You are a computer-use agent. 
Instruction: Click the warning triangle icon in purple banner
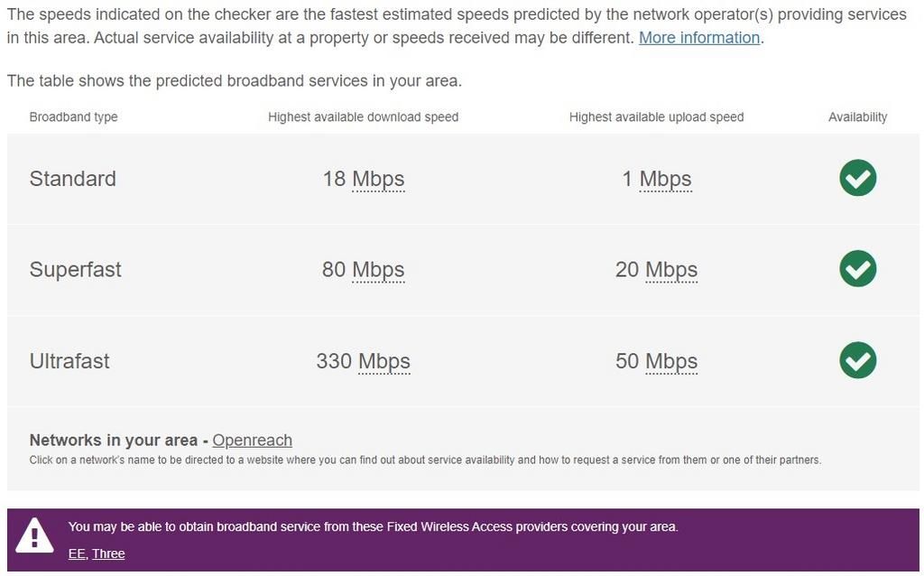[x=34, y=534]
